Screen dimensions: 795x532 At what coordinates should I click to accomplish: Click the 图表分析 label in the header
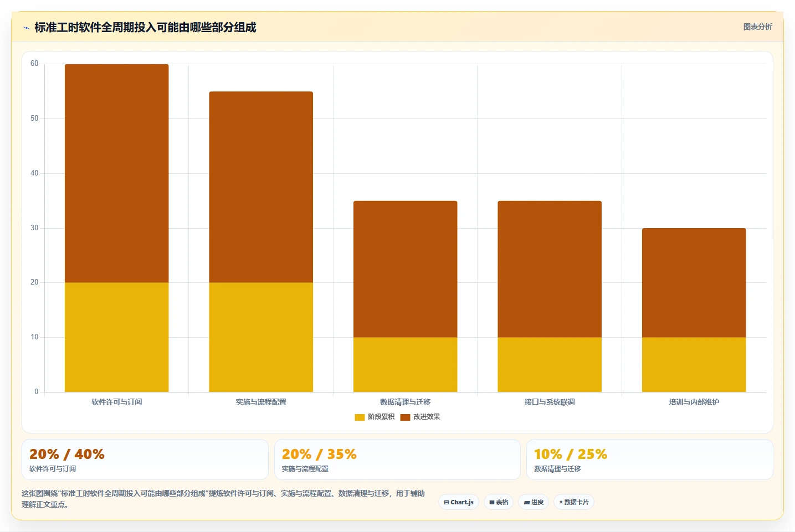(757, 27)
